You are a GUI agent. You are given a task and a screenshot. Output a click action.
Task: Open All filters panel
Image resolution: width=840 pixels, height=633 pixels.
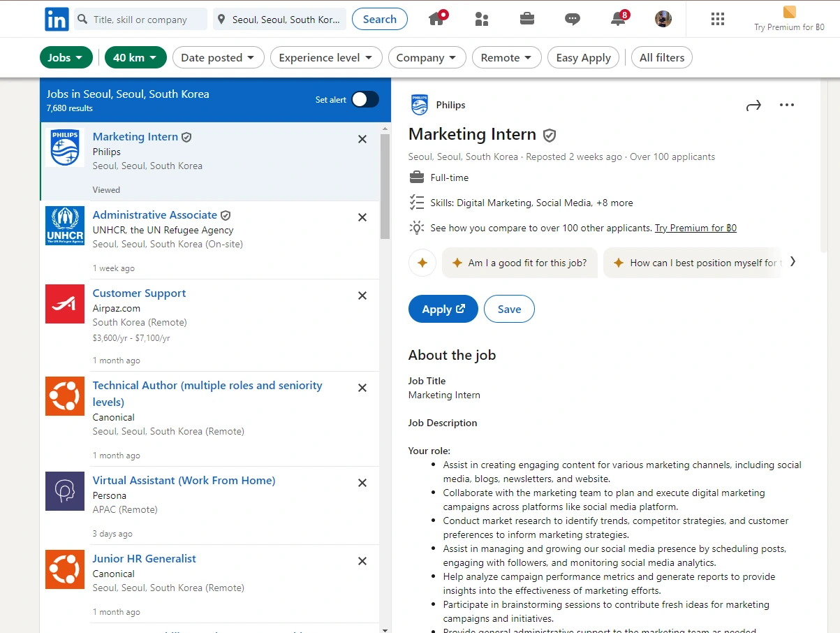pos(662,57)
